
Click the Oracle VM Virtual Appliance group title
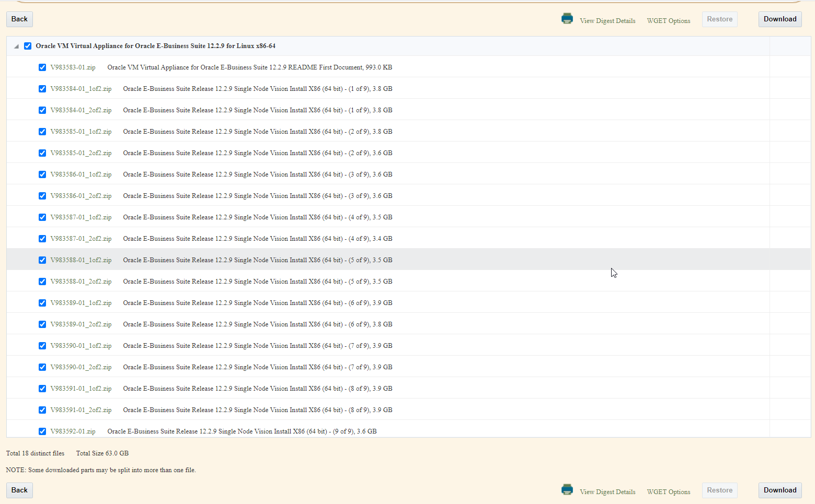155,46
